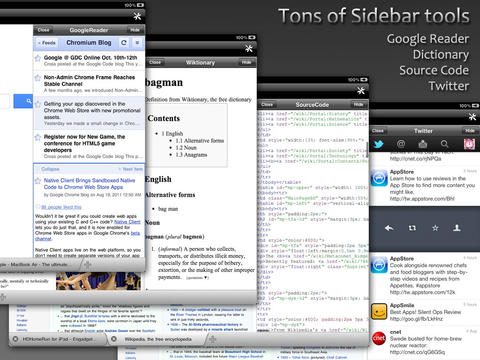Hide the Wiktionary sidebar
The height and width of the screenshot is (360, 480).
tap(247, 62)
